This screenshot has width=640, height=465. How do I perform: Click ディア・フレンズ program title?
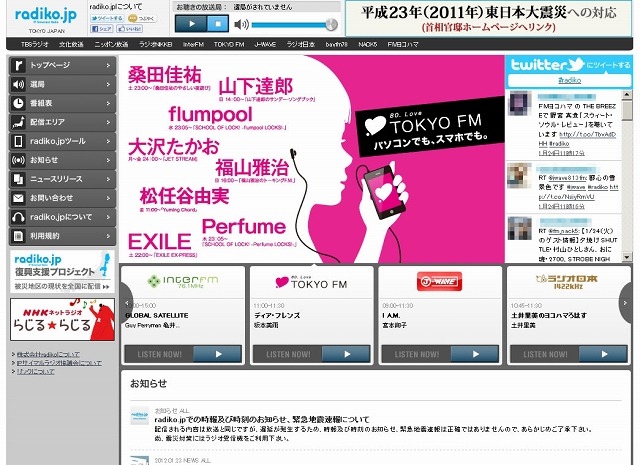coord(277,316)
